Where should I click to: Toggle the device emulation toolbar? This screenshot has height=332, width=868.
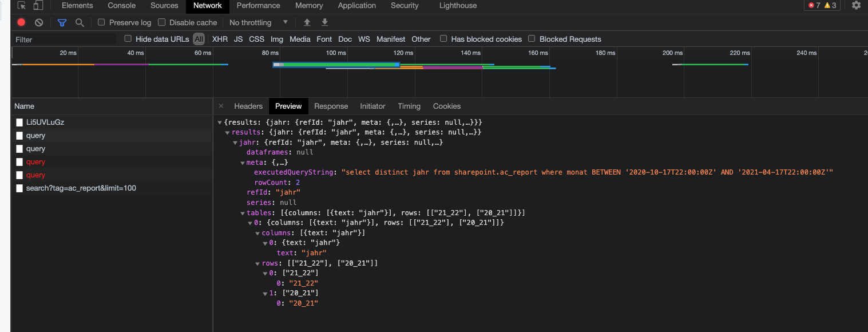pos(38,5)
